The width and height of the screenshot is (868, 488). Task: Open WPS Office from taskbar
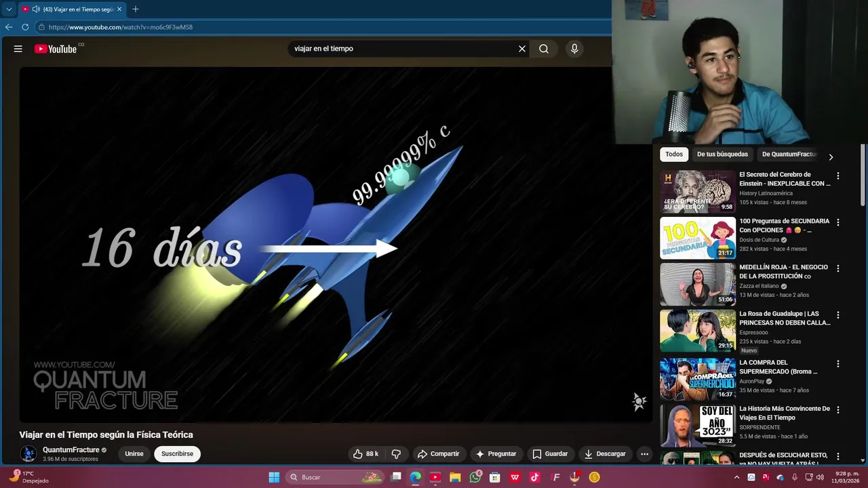[515, 477]
